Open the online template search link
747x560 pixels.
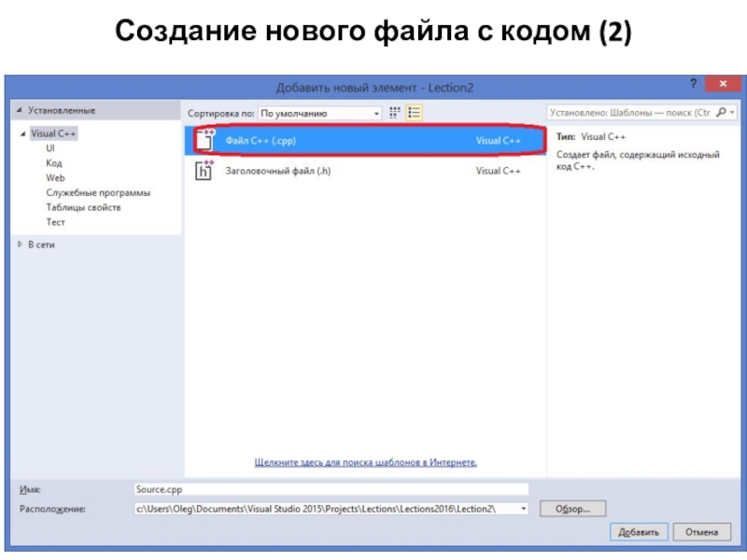365,462
